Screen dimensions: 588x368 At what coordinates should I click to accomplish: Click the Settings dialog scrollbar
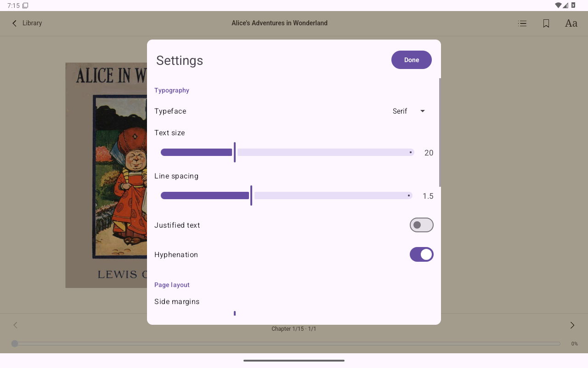pos(440,132)
